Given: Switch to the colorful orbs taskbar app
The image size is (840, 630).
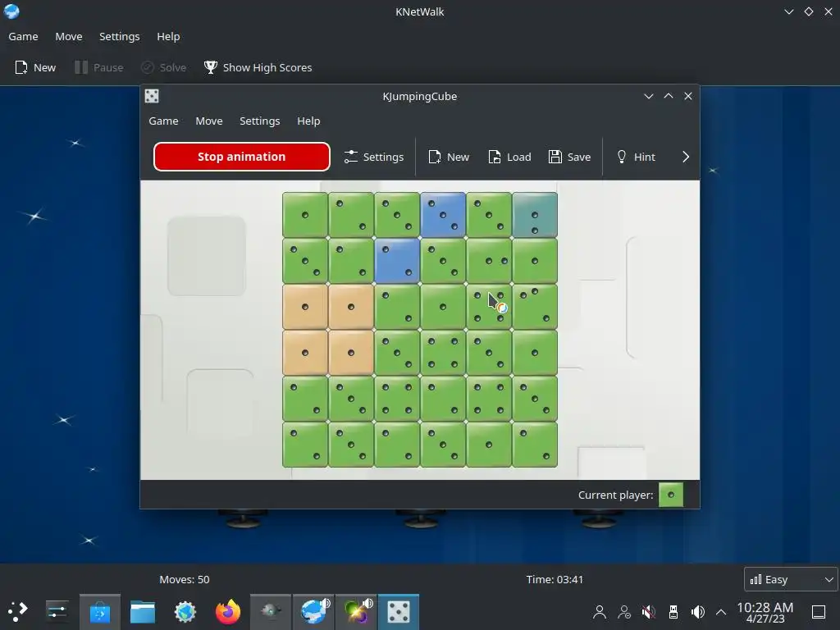Looking at the screenshot, I should tap(356, 611).
